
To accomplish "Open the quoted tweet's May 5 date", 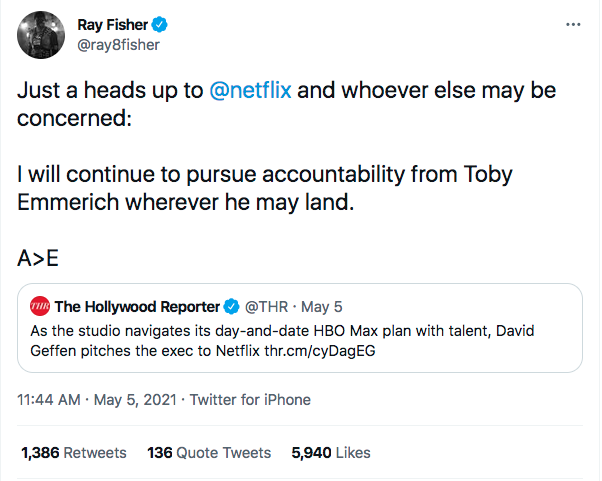I will tap(320, 306).
